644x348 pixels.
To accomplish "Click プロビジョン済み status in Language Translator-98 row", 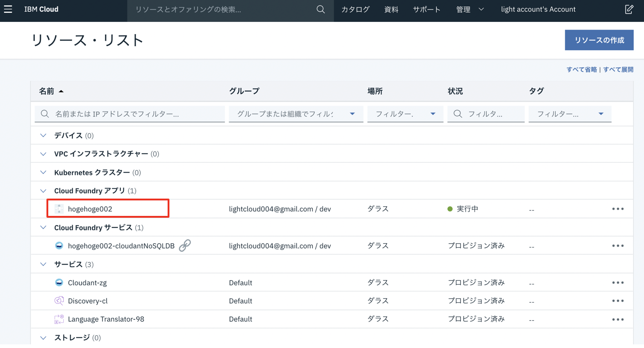I will (476, 319).
